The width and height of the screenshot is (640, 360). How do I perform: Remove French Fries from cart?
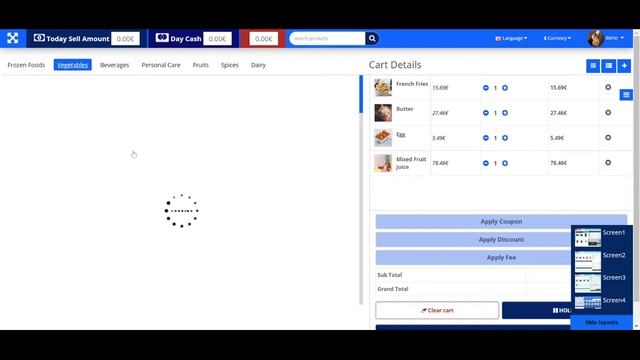point(608,87)
